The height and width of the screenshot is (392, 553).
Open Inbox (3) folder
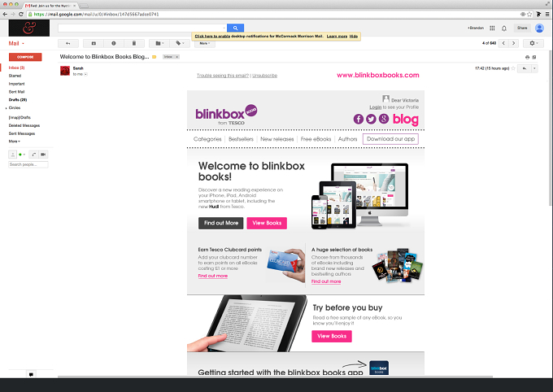[16, 68]
